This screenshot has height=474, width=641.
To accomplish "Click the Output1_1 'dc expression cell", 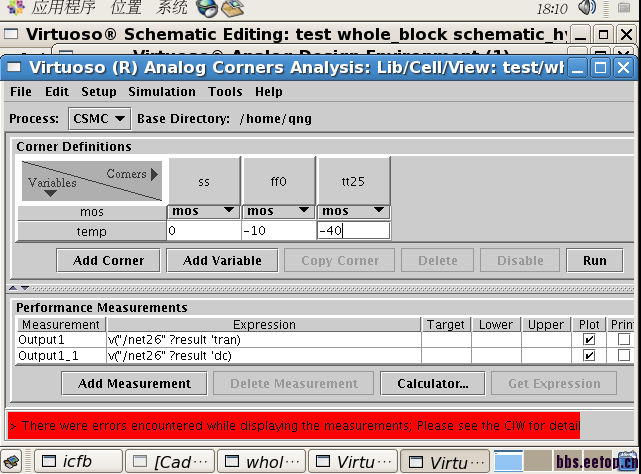I will pos(264,356).
